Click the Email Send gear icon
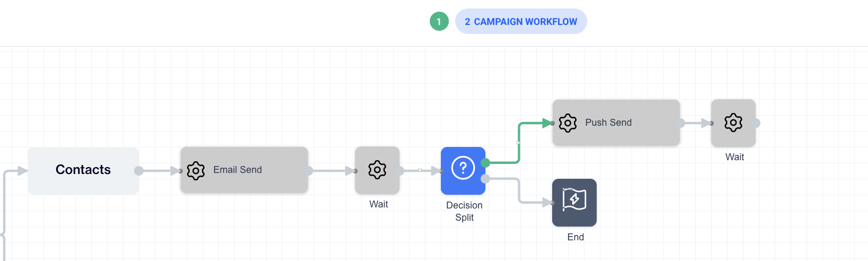The image size is (868, 261). pyautogui.click(x=196, y=171)
